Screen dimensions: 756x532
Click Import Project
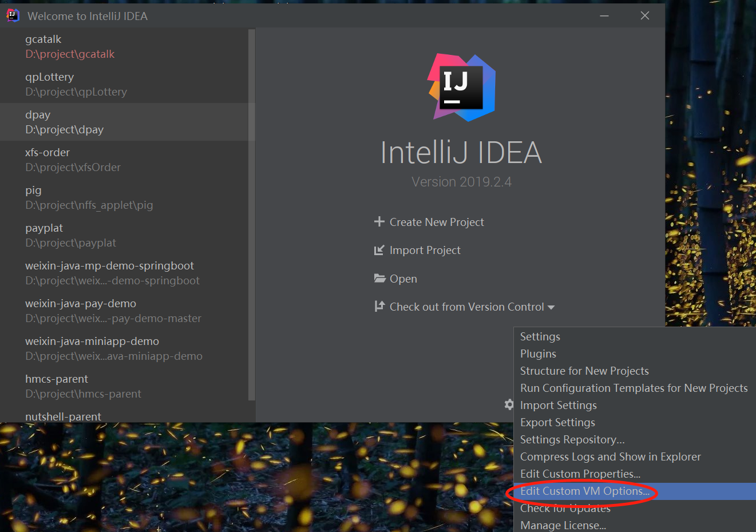(x=425, y=250)
